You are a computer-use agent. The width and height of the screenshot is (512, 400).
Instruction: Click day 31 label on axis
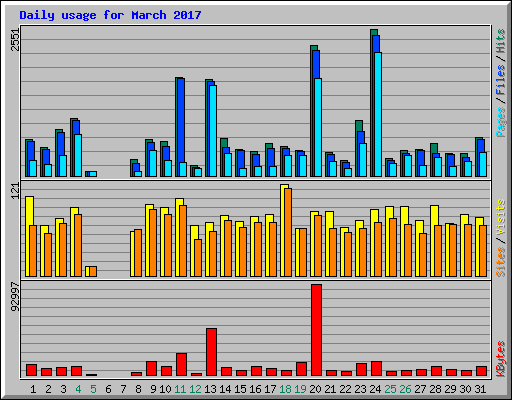click(480, 389)
